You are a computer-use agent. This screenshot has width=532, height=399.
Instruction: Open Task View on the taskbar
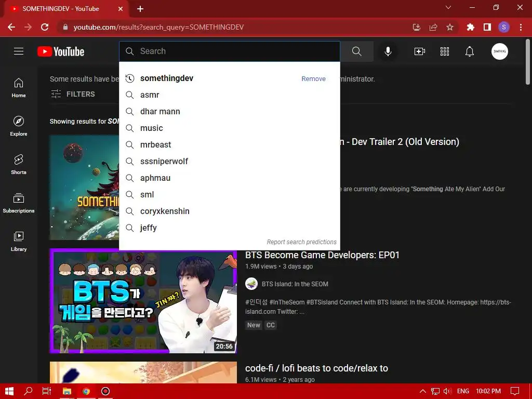point(46,391)
